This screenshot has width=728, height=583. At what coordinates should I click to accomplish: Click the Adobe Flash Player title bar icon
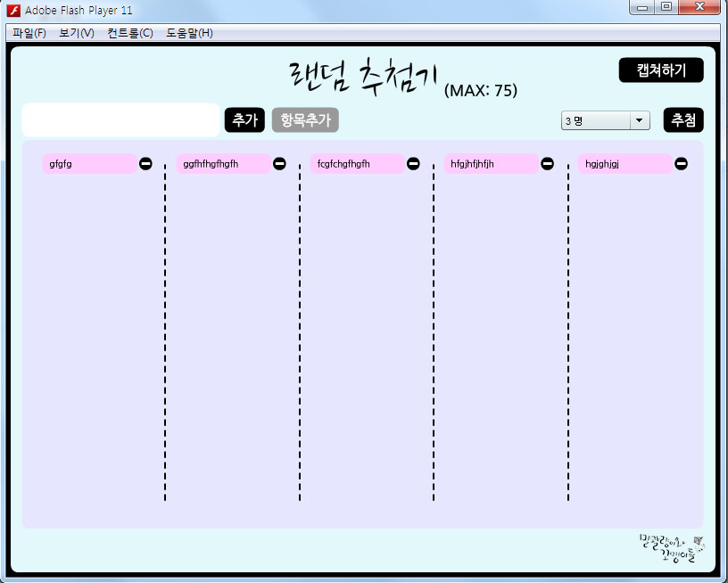(13, 10)
